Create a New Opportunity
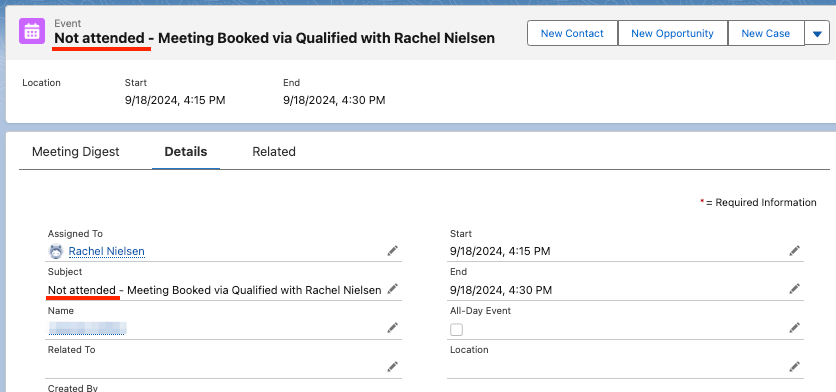Screen dimensions: 836x392 click(672, 34)
